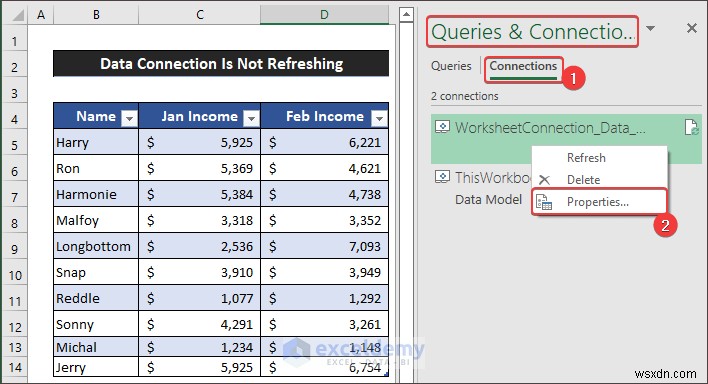Viewport: 708px width, 384px height.
Task: Open the Feb Income filter dropdown
Action: click(x=379, y=118)
